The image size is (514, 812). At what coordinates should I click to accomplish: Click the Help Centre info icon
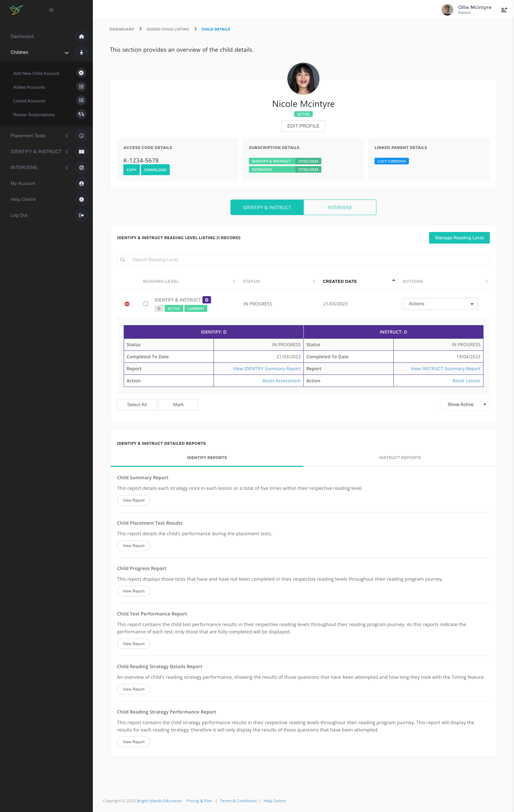click(x=81, y=199)
